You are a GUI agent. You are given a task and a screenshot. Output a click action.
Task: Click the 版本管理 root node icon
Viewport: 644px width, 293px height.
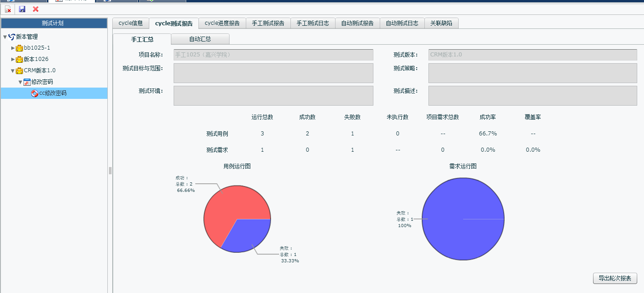tap(12, 37)
